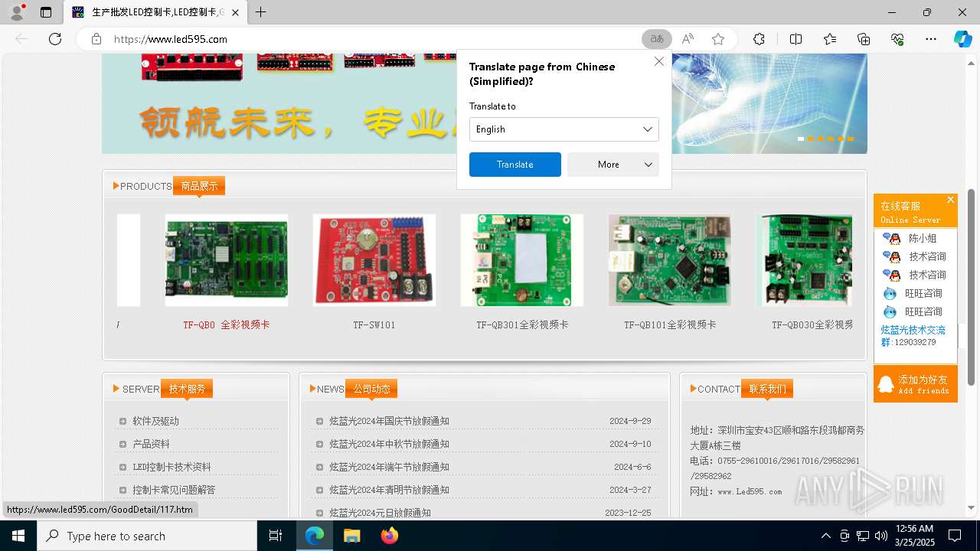This screenshot has width=980, height=551.
Task: Open a new tab with plus icon
Action: pyautogui.click(x=261, y=12)
